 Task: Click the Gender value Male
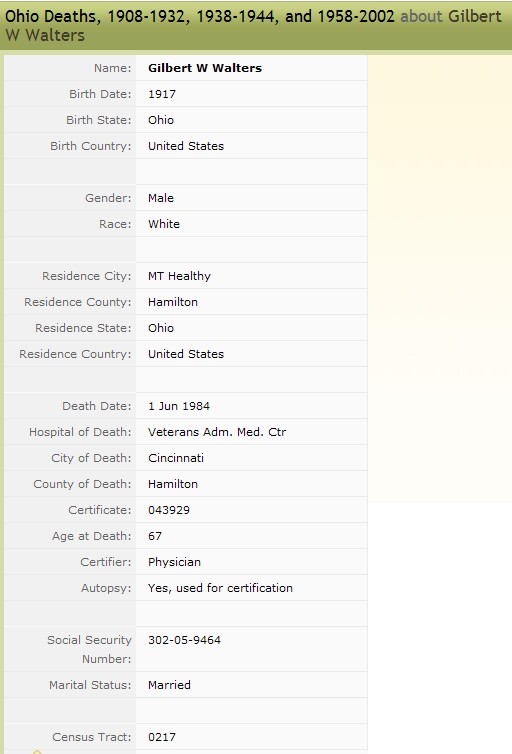[161, 198]
